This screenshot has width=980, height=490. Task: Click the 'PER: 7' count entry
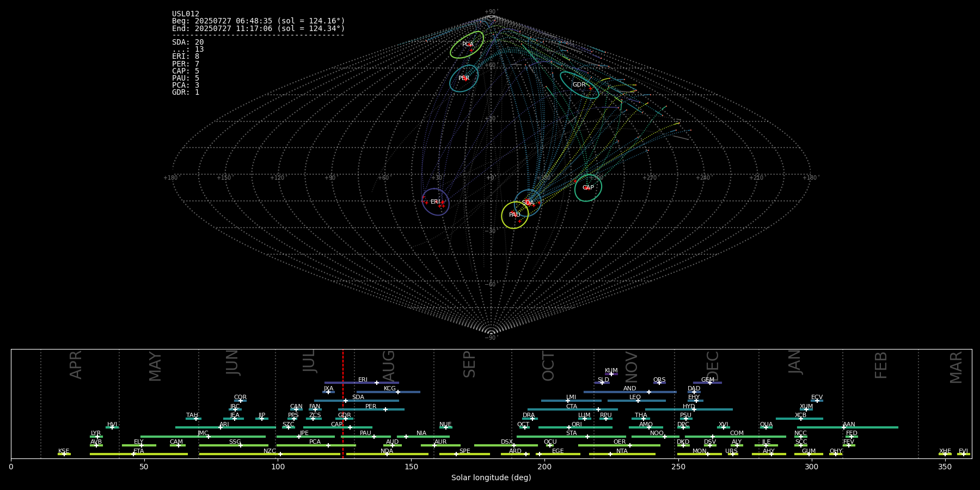coord(186,64)
